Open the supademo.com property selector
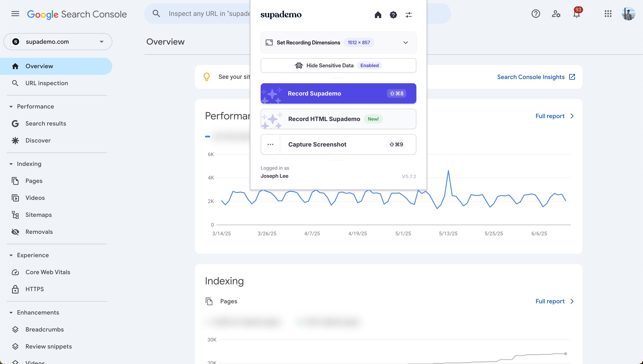Screen dimensions: 643x364 (58, 41)
